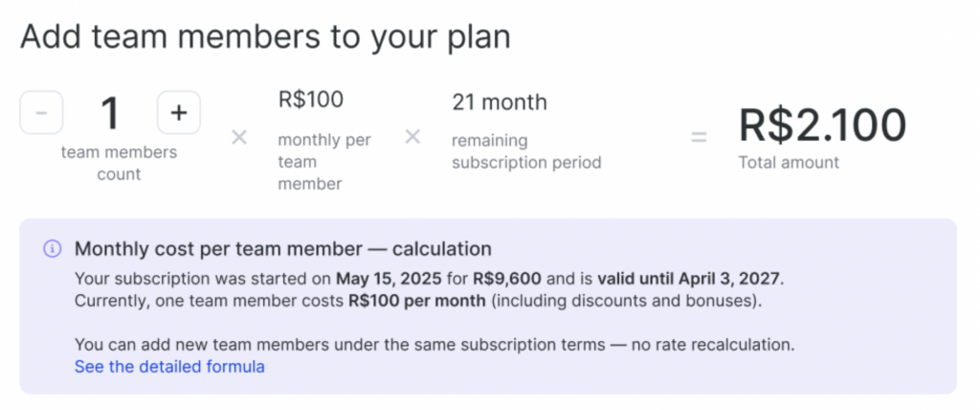
Task: Click the first multiplication sign after the counter
Action: pos(239,138)
